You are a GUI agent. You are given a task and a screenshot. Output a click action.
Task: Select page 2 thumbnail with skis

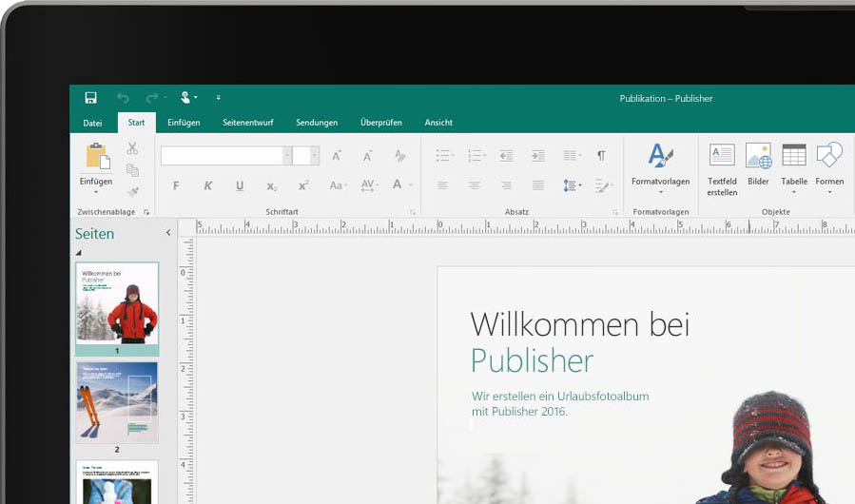117,402
